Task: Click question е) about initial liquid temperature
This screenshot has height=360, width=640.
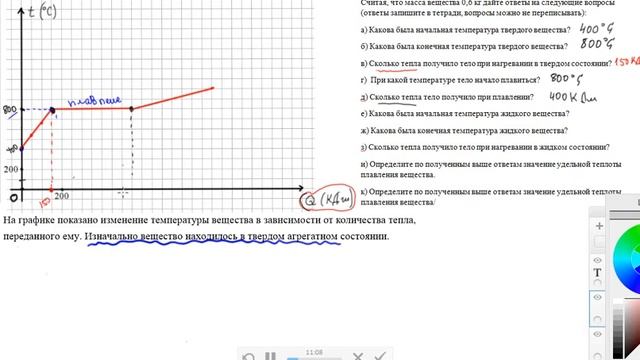Action: pyautogui.click(x=465, y=113)
